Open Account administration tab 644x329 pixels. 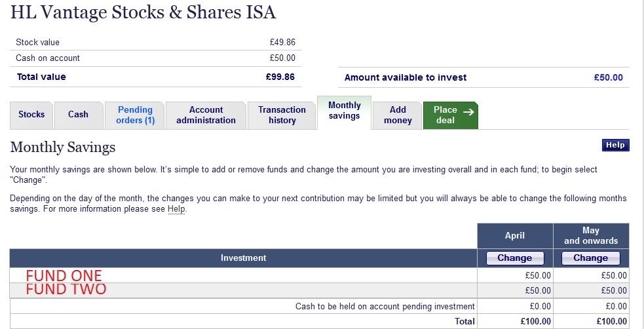click(x=206, y=115)
